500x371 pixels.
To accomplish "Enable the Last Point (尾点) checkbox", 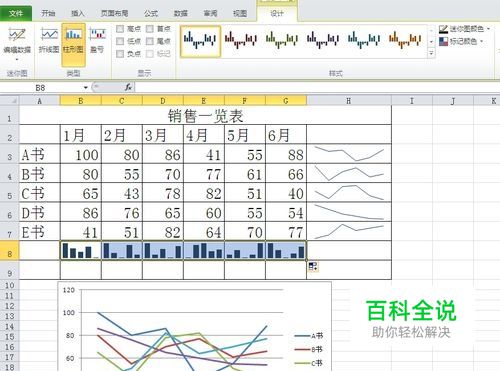I will 150,41.
